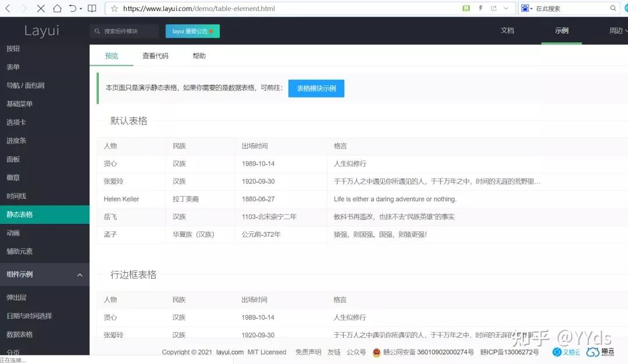Click magnifier icon in browser search box
Screen dimensions: 628x364
613,8
